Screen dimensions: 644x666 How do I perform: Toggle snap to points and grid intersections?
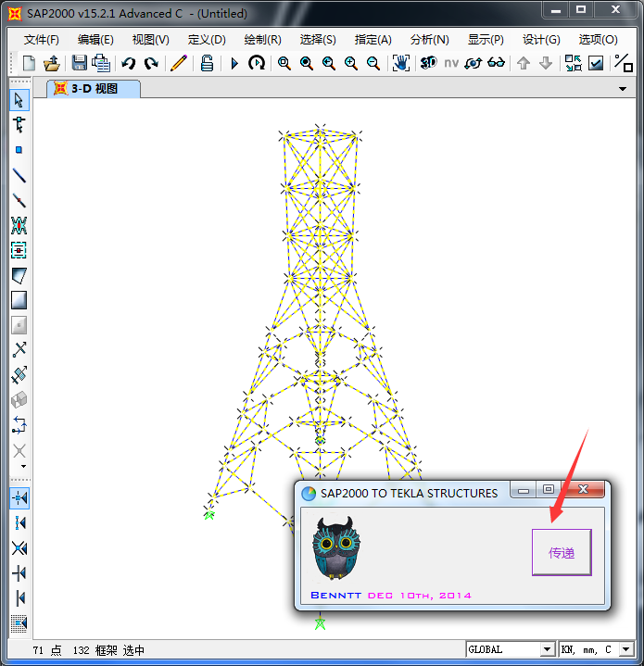point(19,497)
